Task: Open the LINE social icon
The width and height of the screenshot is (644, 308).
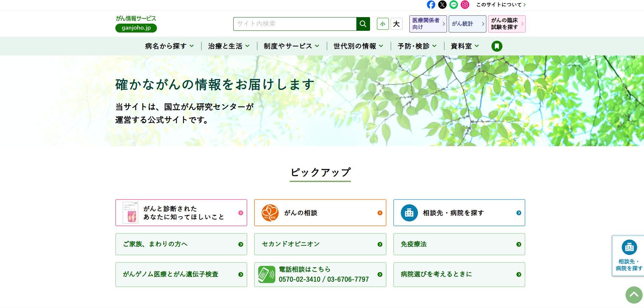Action: click(454, 4)
